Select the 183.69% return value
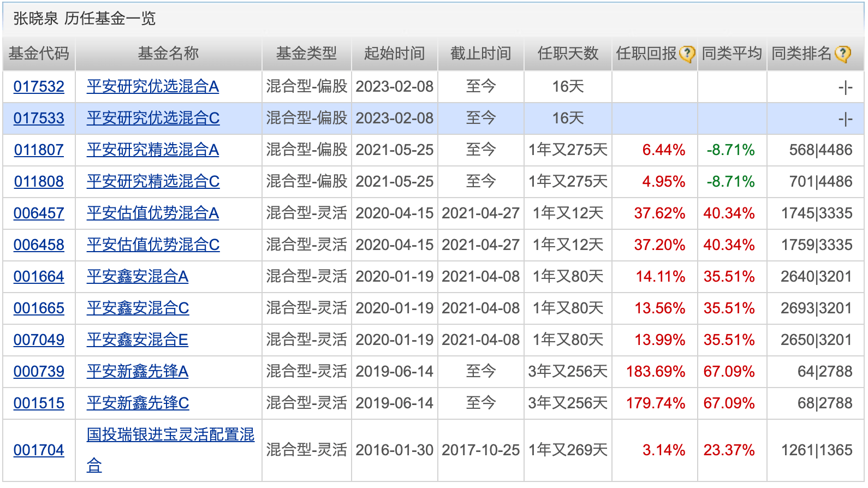The width and height of the screenshot is (868, 488). [656, 371]
